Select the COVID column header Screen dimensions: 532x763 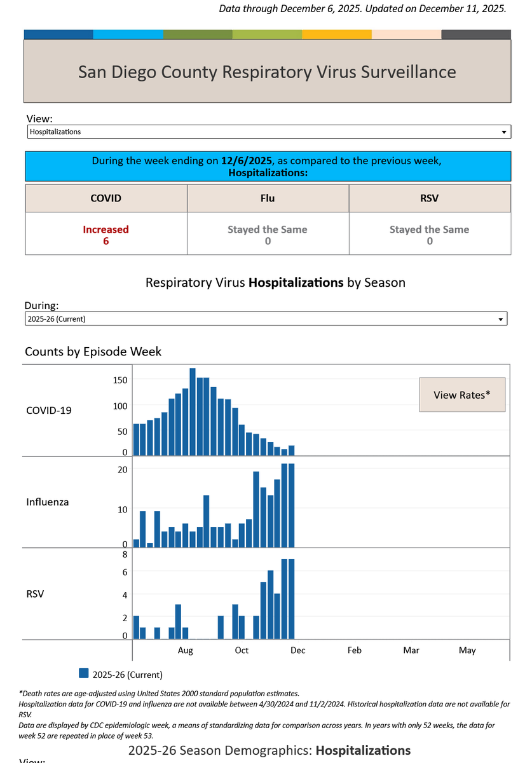click(106, 198)
